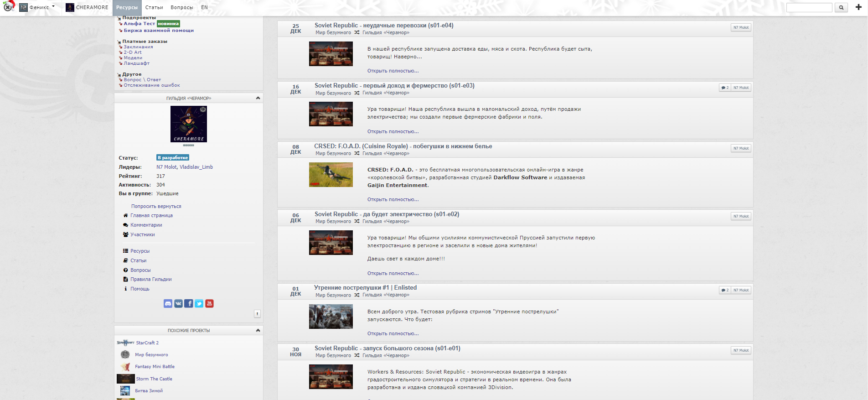Open Заклинания under paid orders

[x=139, y=47]
